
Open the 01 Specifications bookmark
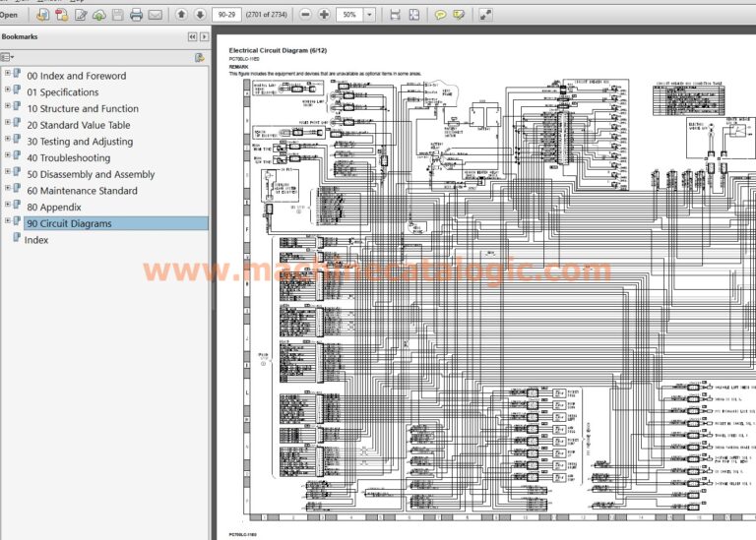pos(63,92)
